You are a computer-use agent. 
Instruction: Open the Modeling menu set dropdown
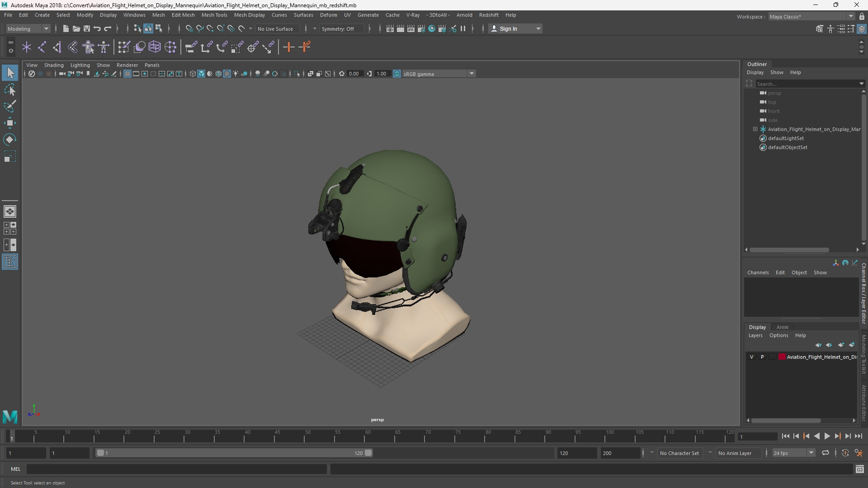coord(28,28)
